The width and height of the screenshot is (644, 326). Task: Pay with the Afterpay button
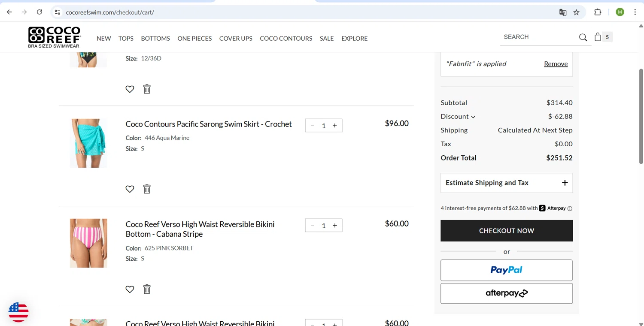click(507, 293)
